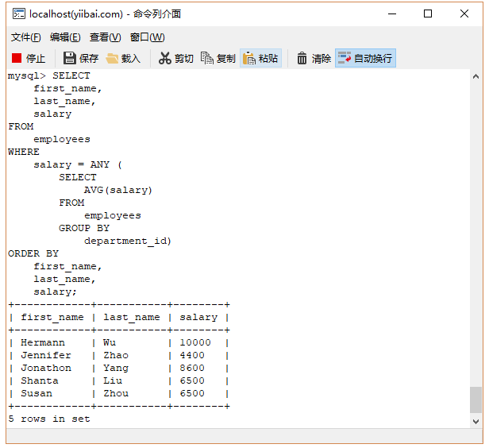Click the red Stop (停止) icon
This screenshot has height=448, width=489.
coord(17,58)
